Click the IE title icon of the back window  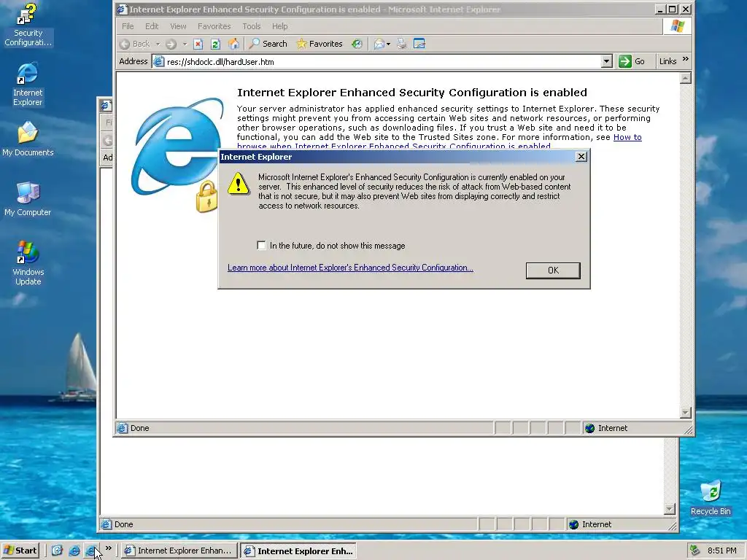point(105,105)
